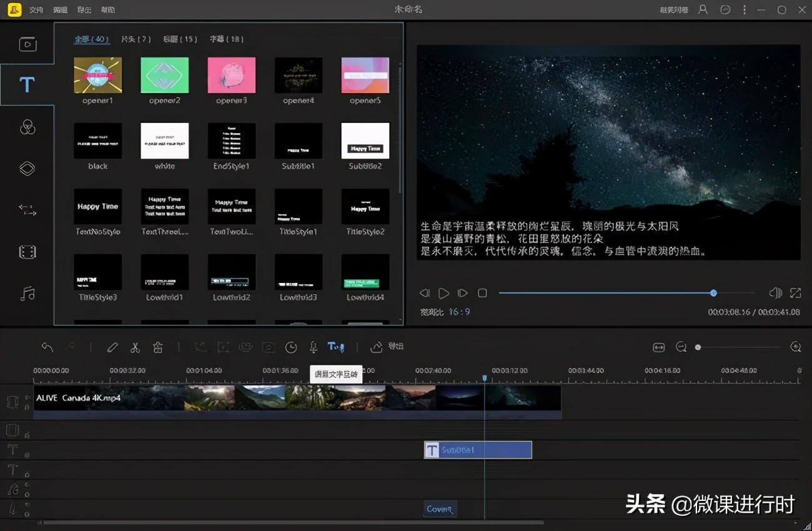Select the media library icon in the sidebar
The width and height of the screenshot is (812, 531).
[x=27, y=44]
